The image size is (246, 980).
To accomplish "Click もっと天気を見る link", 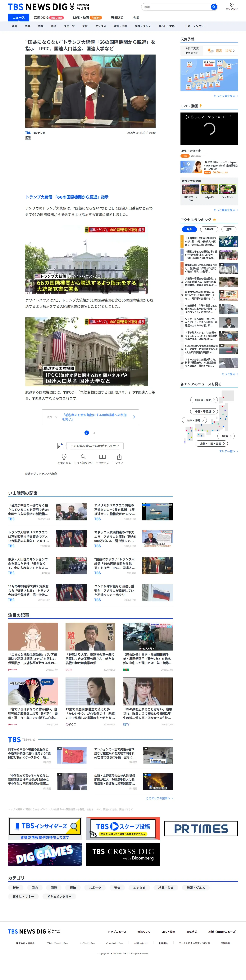I will (x=226, y=96).
